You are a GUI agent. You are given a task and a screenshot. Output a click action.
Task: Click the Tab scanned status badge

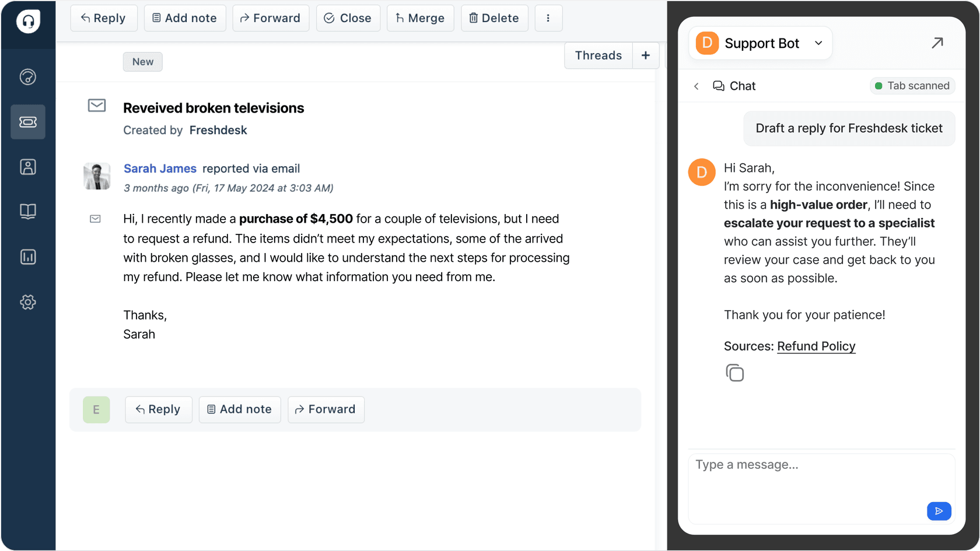pyautogui.click(x=912, y=86)
